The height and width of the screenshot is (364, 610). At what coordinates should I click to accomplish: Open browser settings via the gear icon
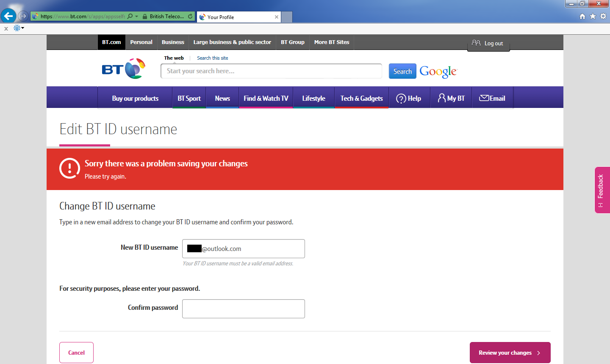click(603, 16)
